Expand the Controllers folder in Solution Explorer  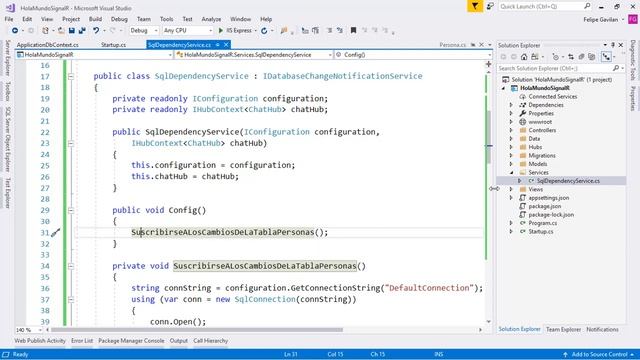[511, 130]
